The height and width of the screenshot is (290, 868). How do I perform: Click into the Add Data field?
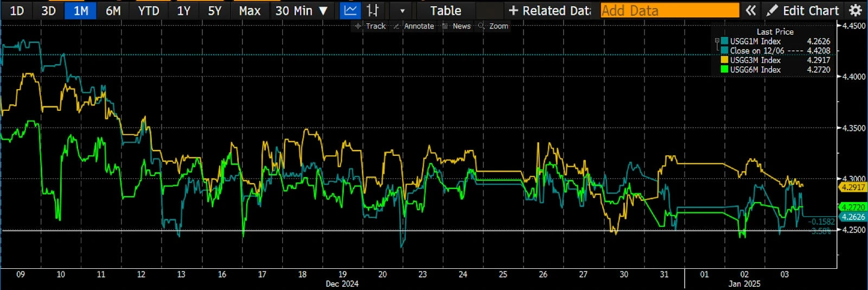(669, 10)
